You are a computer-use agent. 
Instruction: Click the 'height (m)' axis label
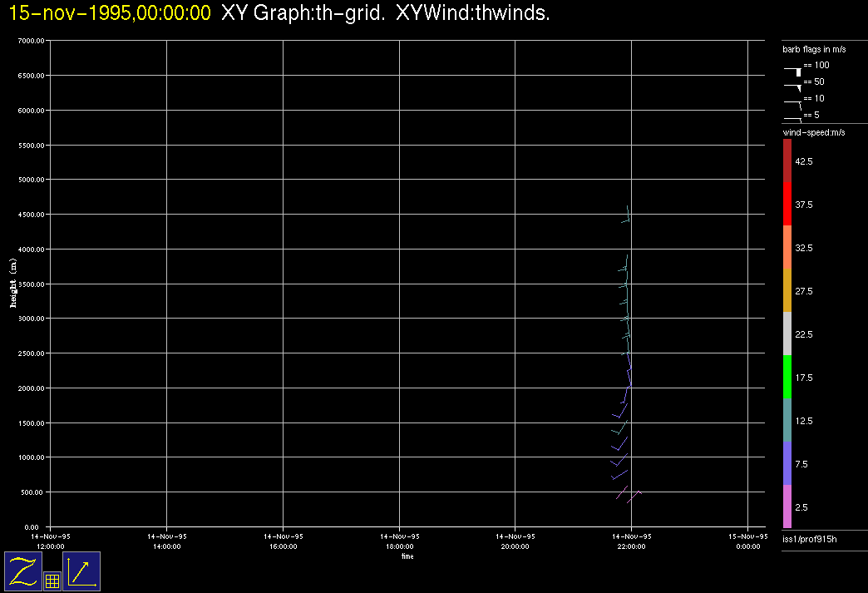tap(13, 284)
